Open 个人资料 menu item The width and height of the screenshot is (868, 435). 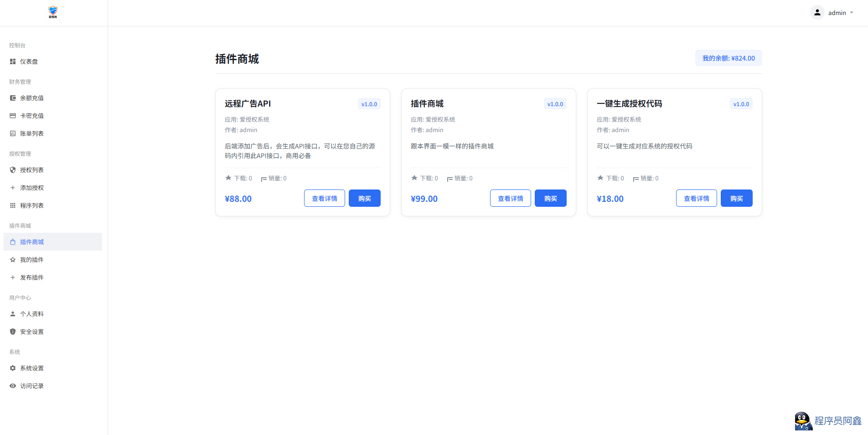32,314
